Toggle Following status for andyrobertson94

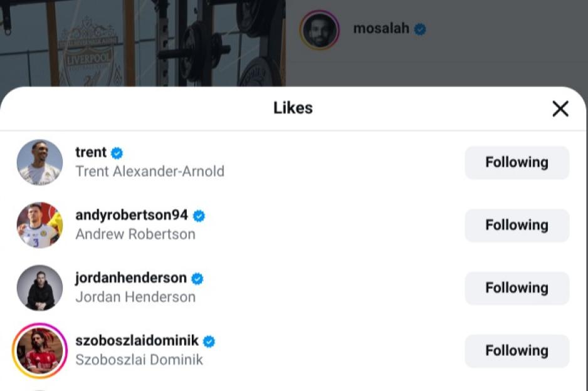click(x=517, y=225)
